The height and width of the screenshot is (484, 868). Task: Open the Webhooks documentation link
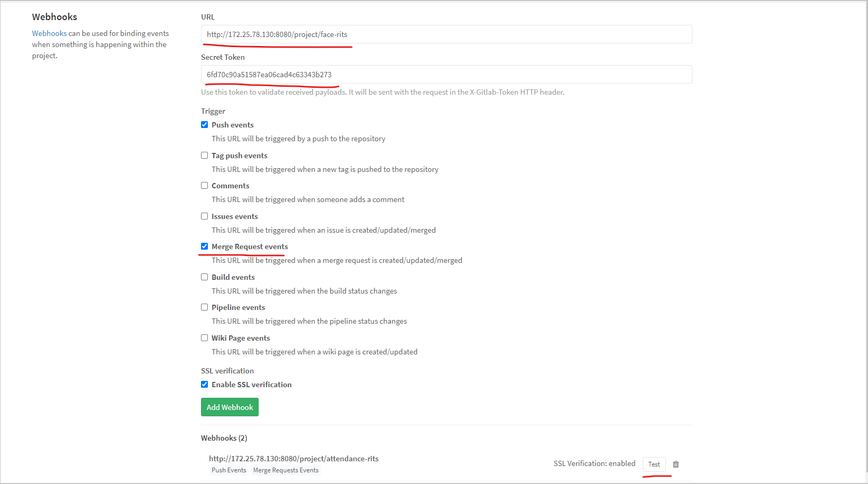tap(49, 33)
